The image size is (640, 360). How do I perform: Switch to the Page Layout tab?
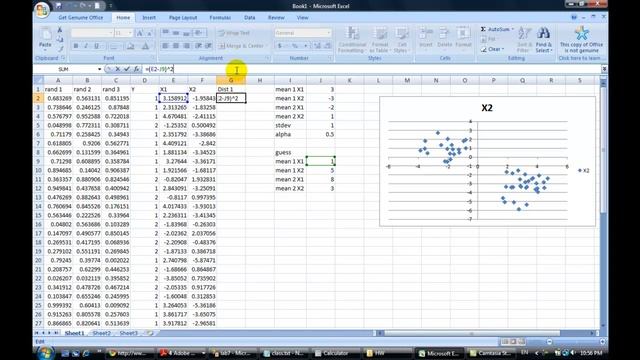[x=183, y=18]
